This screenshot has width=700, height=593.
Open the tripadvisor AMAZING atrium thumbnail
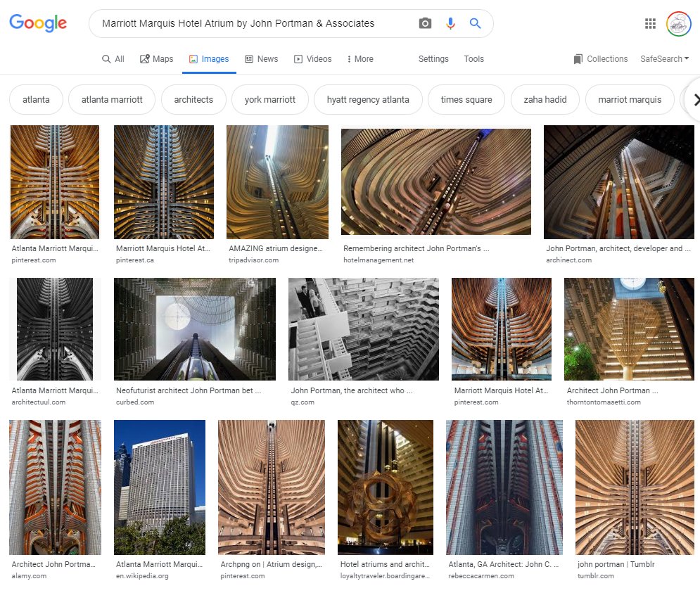(x=277, y=181)
